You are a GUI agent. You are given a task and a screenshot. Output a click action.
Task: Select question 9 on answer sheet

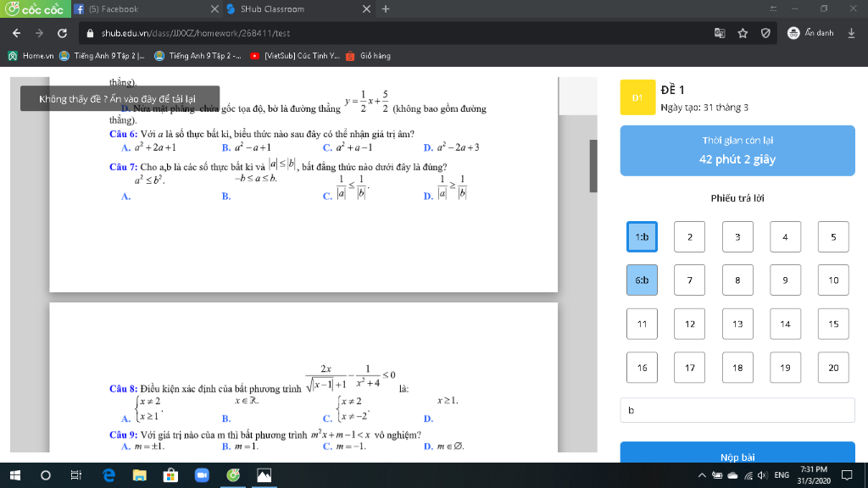click(x=786, y=280)
